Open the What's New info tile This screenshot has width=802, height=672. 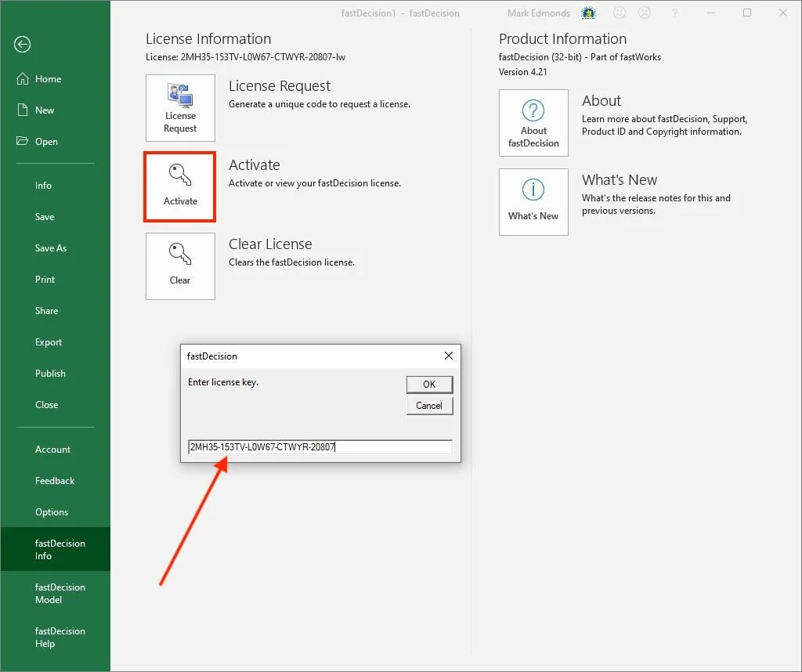[x=533, y=202]
